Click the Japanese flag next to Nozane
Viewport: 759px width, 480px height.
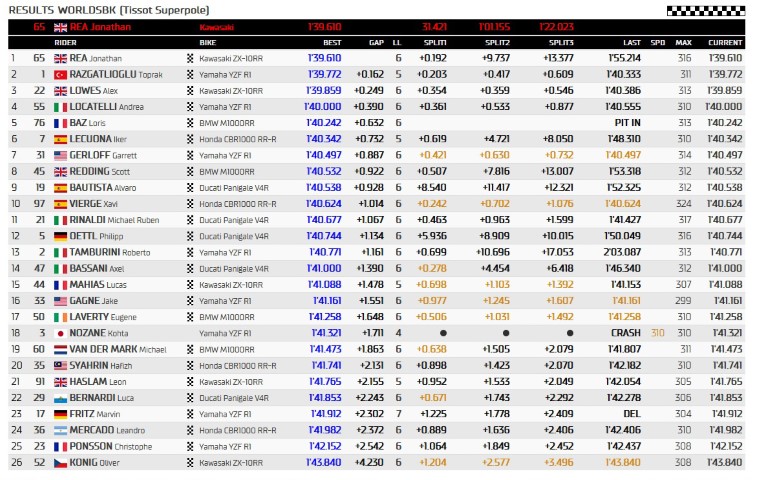point(59,333)
